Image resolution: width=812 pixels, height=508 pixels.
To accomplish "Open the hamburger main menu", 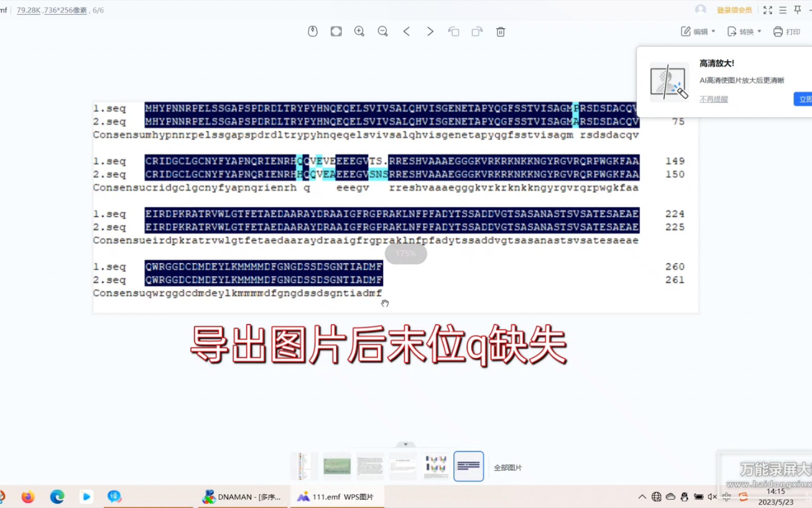I will (x=782, y=9).
